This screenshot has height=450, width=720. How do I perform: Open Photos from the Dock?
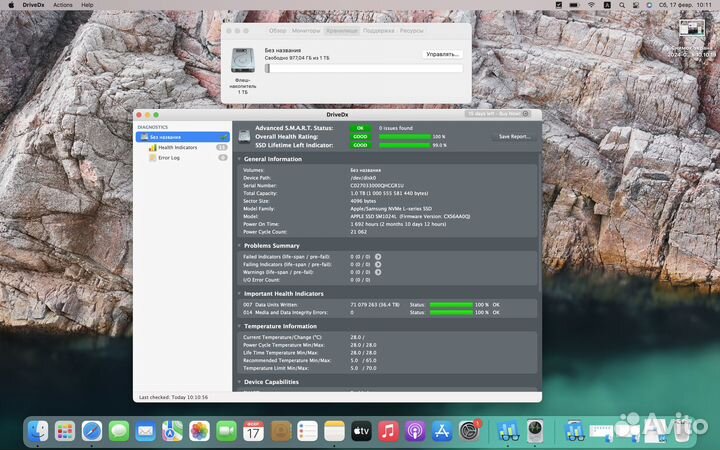click(199, 431)
